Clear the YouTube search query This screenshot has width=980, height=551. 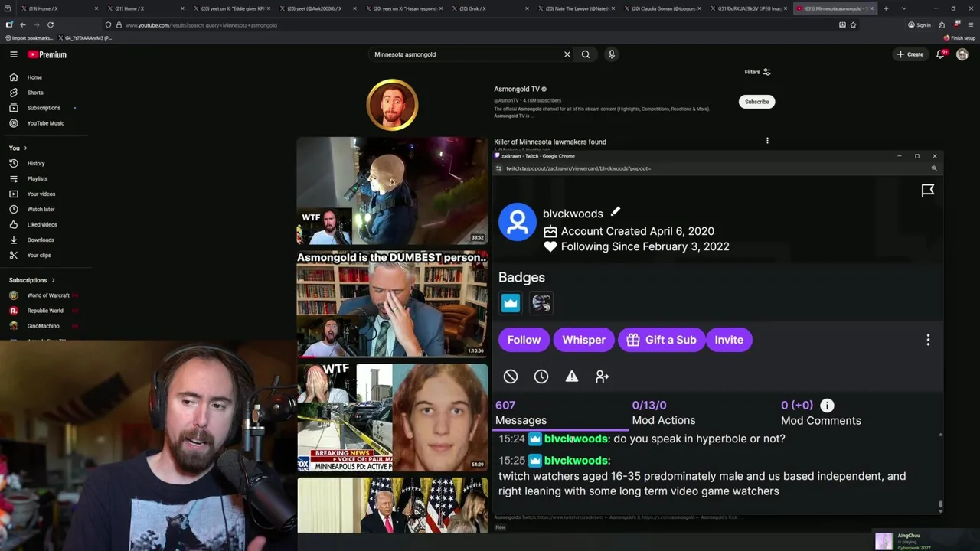(567, 54)
